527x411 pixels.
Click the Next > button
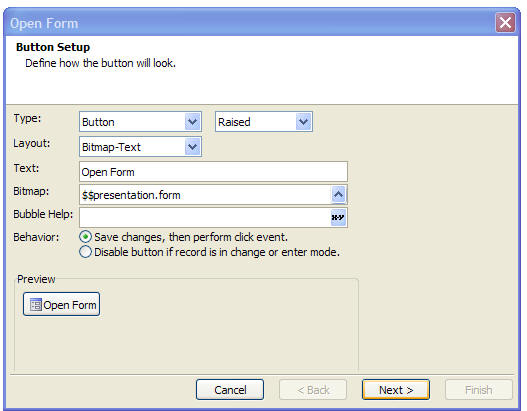(396, 390)
